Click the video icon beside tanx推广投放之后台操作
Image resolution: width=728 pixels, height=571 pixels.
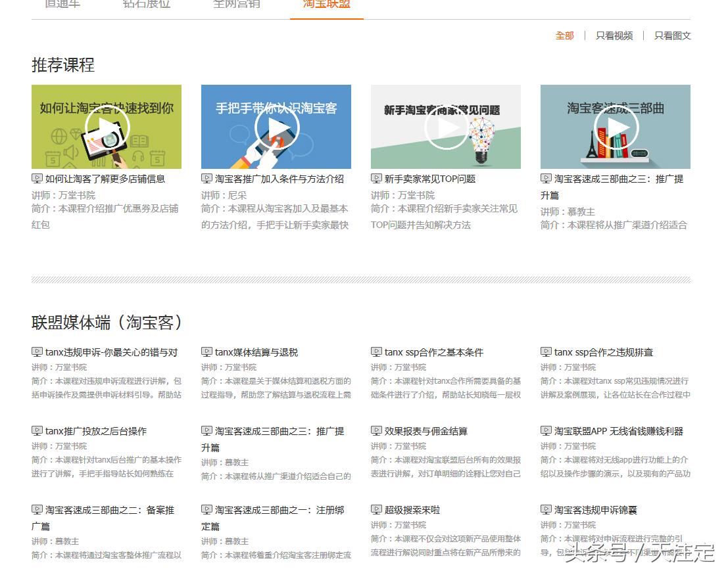pos(37,430)
